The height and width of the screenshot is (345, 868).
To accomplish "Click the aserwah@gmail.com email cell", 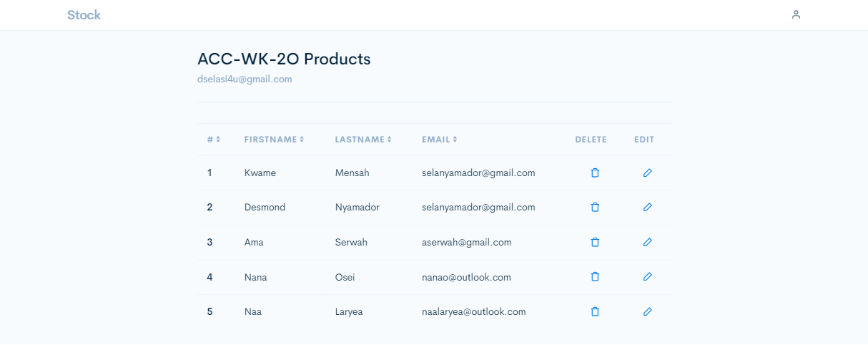I will click(x=466, y=242).
